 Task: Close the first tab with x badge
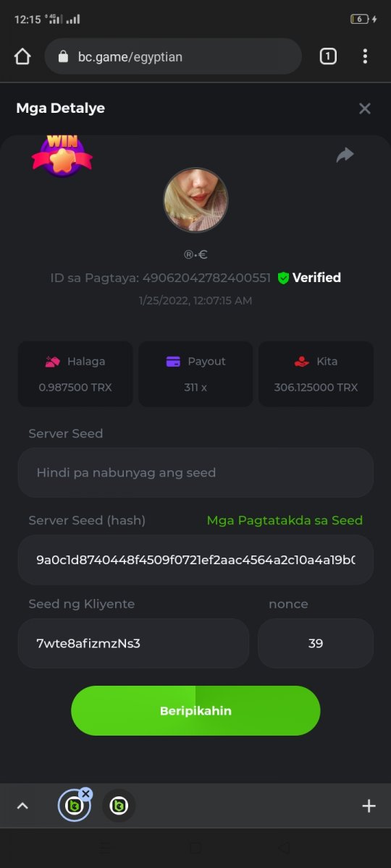point(85,794)
